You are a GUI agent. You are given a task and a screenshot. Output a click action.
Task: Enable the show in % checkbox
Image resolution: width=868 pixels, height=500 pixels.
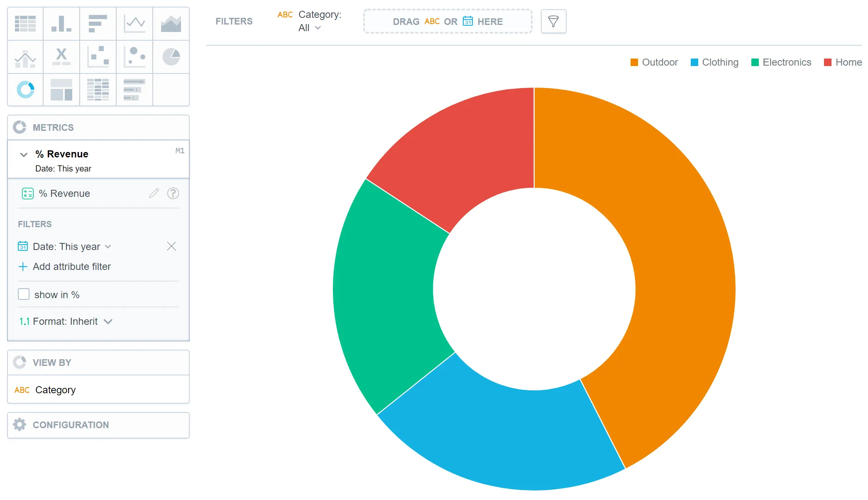pyautogui.click(x=24, y=294)
